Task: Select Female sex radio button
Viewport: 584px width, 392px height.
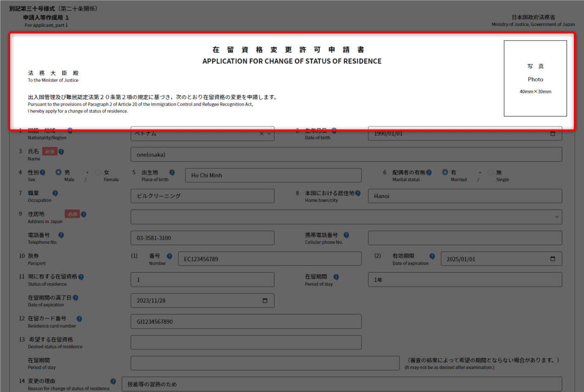Action: point(98,173)
